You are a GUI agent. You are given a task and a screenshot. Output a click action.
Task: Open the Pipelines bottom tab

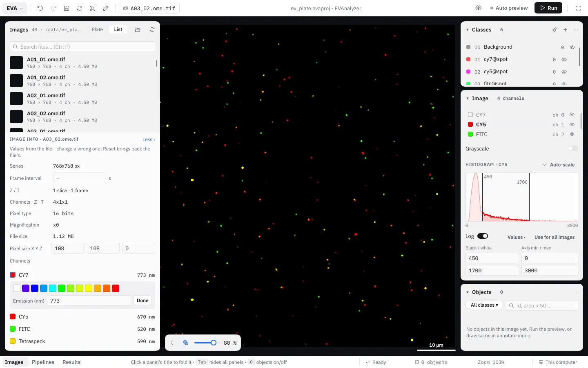coord(43,362)
